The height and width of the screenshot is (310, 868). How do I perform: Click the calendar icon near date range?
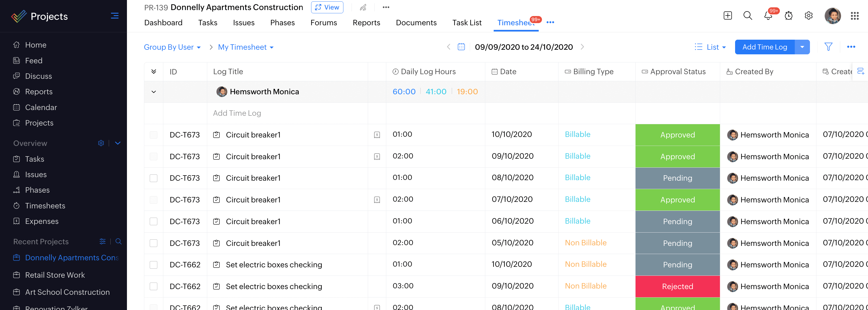click(x=461, y=46)
